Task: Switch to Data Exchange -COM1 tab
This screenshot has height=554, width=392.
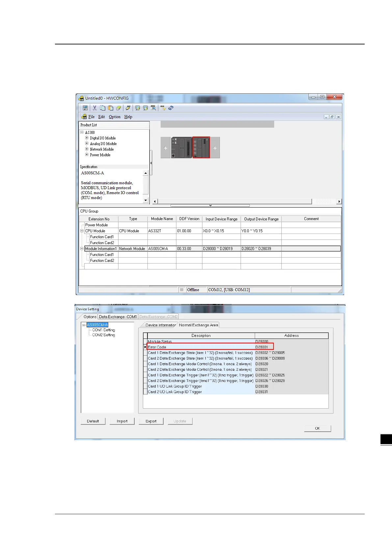Action: (118, 317)
